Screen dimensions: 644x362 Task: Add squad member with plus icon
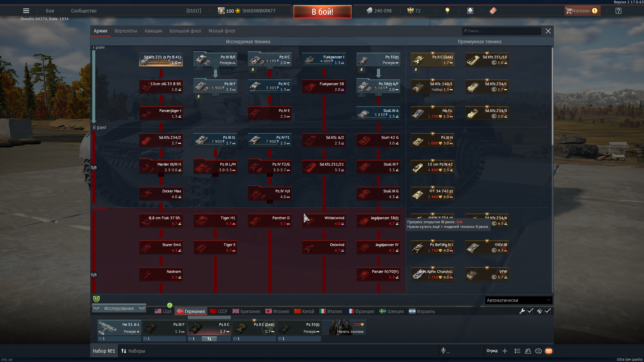(505, 351)
